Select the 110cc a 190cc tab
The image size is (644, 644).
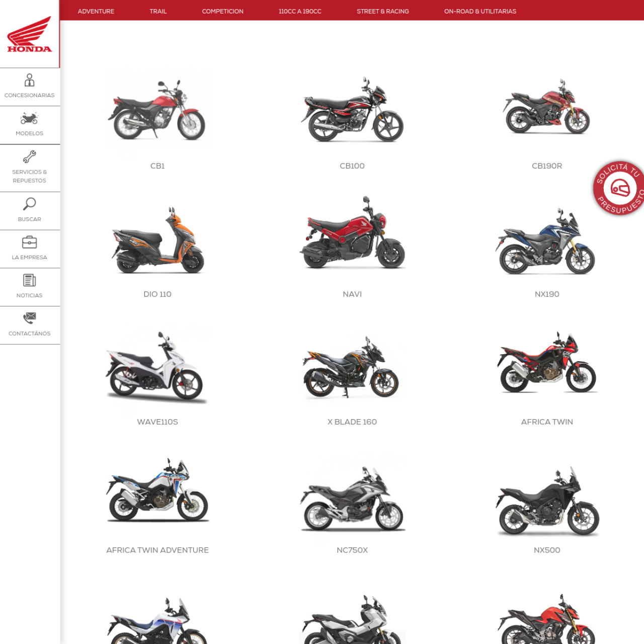tap(300, 11)
